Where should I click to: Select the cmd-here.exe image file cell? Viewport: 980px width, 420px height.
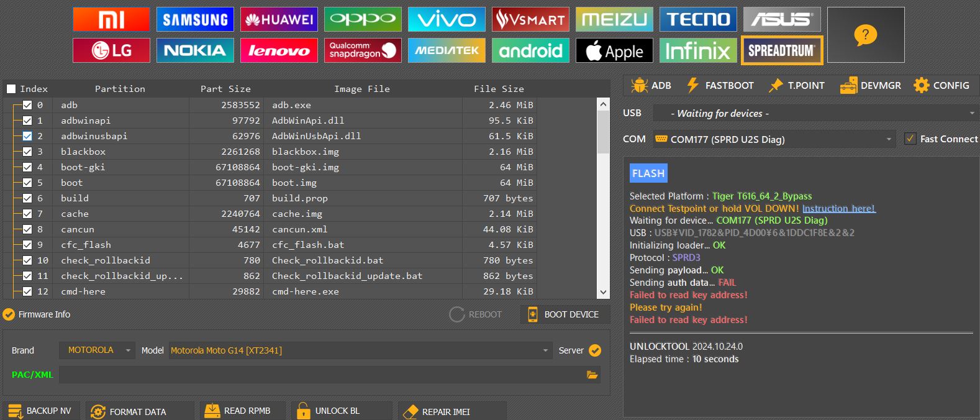[363, 291]
